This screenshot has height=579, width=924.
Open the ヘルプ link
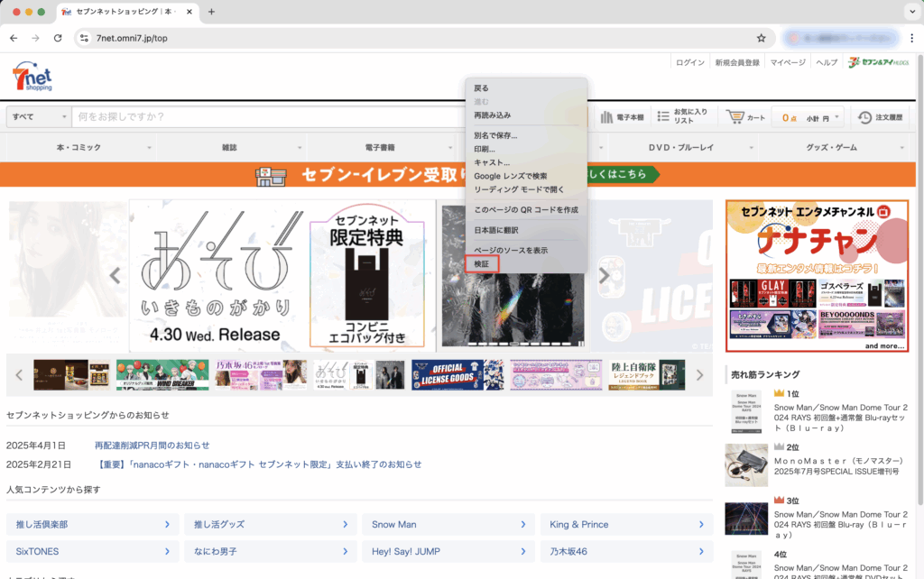tap(827, 62)
